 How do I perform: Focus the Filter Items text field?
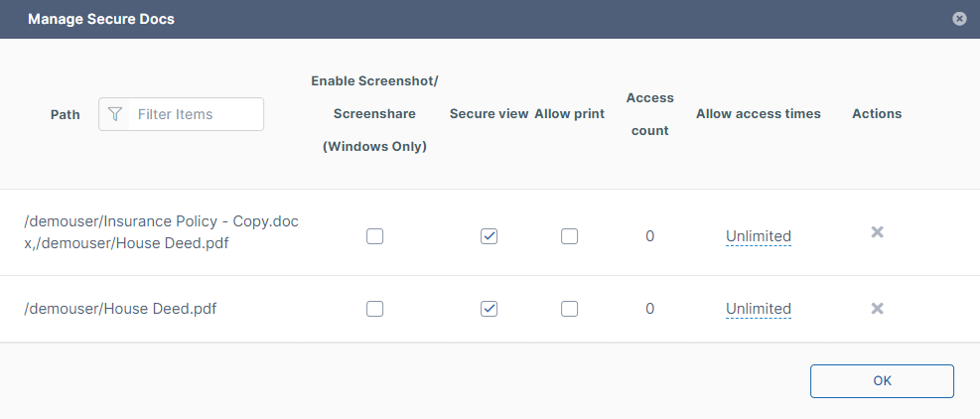(x=197, y=114)
